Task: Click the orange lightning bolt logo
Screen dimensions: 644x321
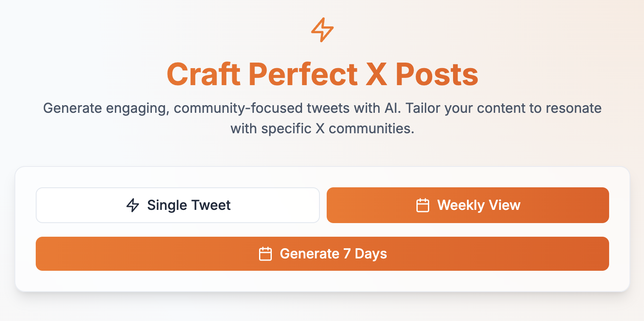Action: [x=322, y=30]
